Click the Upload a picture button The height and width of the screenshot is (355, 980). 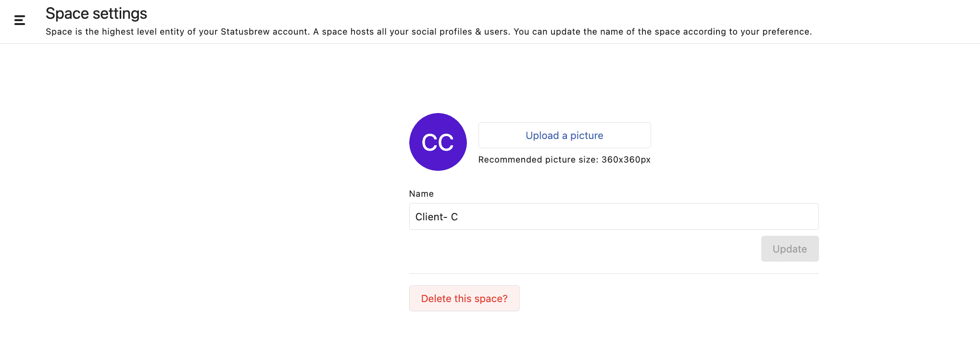pyautogui.click(x=564, y=135)
